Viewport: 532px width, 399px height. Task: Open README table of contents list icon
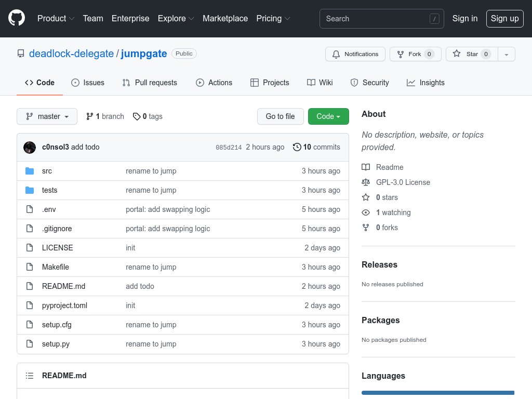30,376
